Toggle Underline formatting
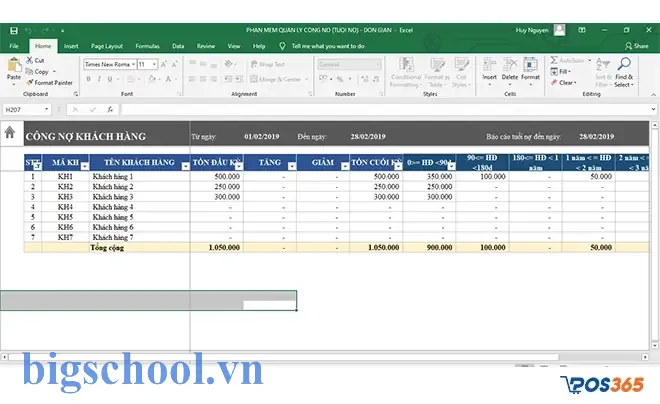The height and width of the screenshot is (404, 660). click(x=110, y=79)
